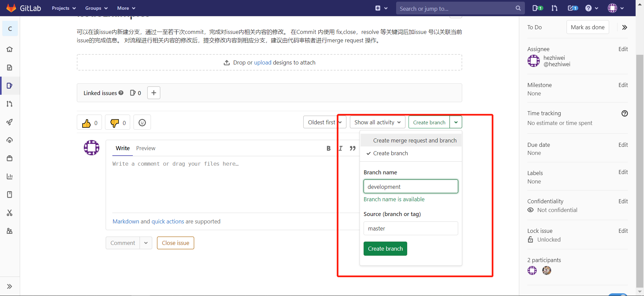Open the add emoji reaction picker
644x296 pixels.
click(142, 123)
